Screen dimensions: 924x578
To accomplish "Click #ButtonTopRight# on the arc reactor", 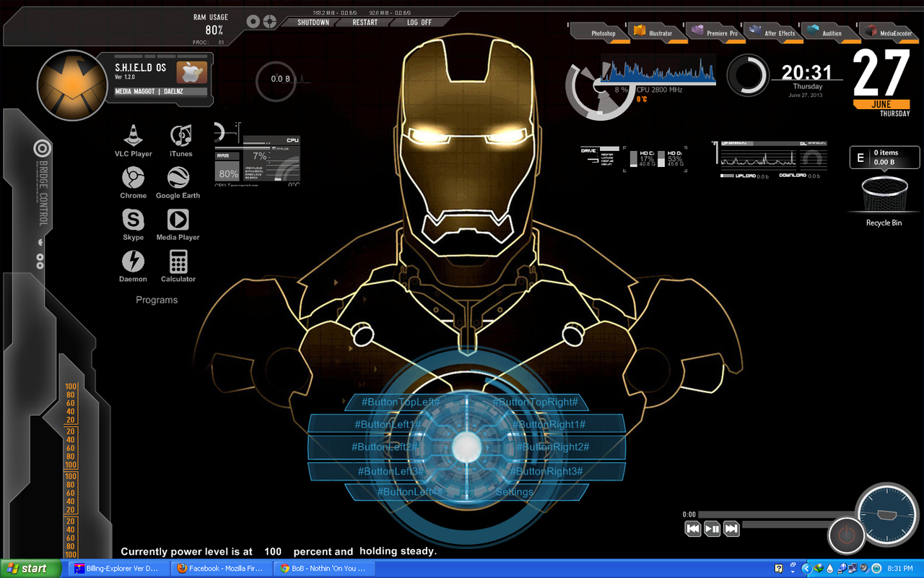I will pyautogui.click(x=535, y=402).
